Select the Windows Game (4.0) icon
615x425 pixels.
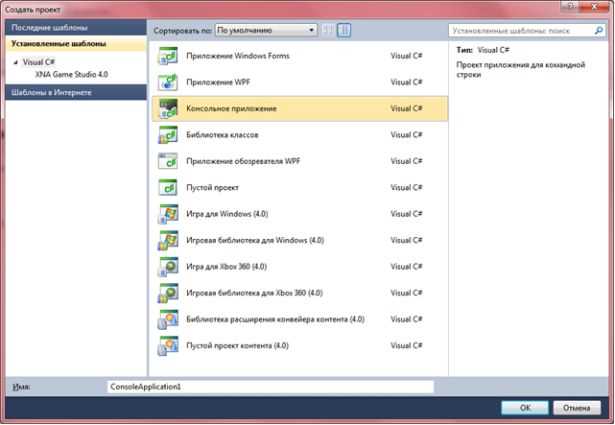(x=168, y=214)
